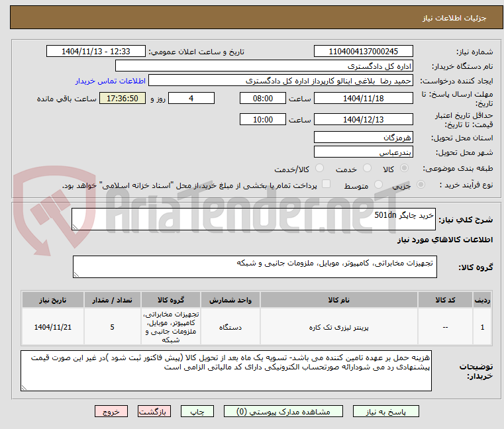This screenshot has height=429, width=504.
Task: Click the province field 'هرمزگان'
Action: (363, 137)
